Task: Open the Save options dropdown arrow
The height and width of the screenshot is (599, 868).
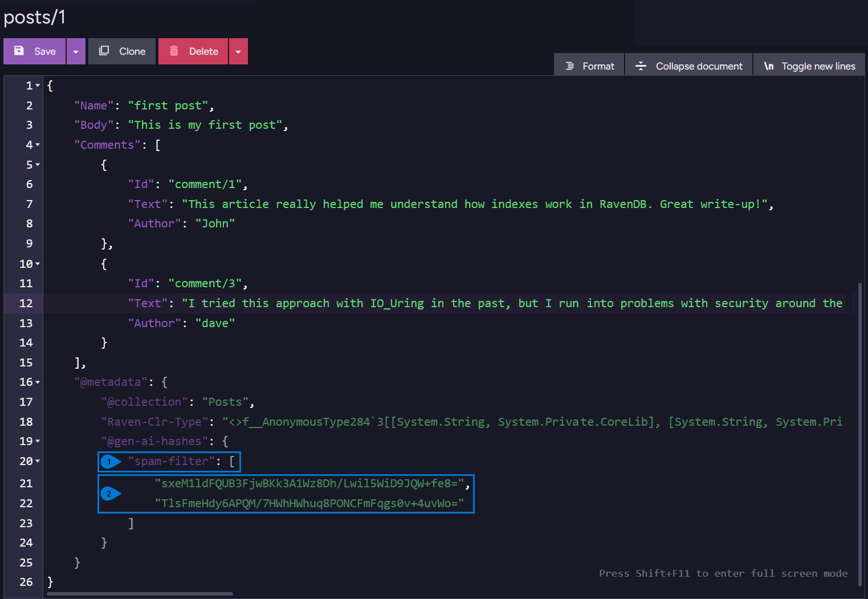Action: point(76,51)
